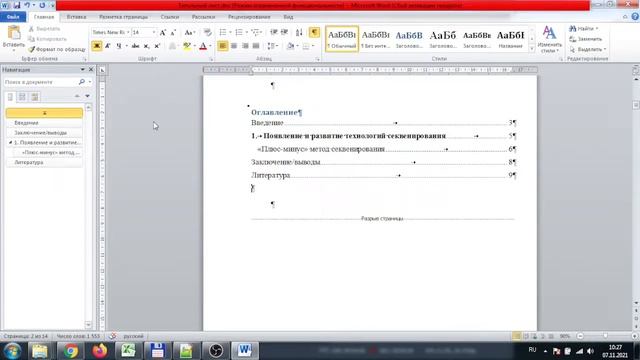Click the Save icon in quick access toolbar
Viewport: 640px width, 360px height.
tap(17, 5)
